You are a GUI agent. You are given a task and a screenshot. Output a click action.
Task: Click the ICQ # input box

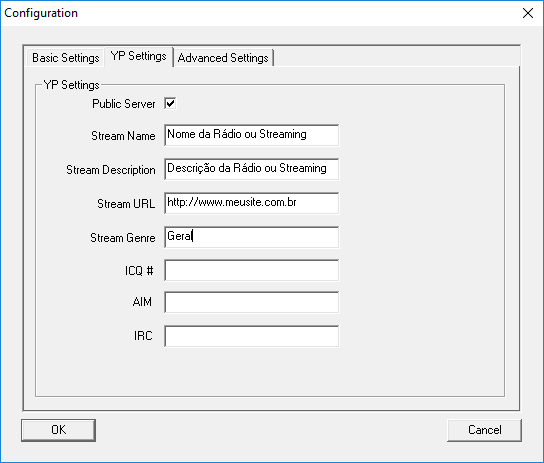252,270
